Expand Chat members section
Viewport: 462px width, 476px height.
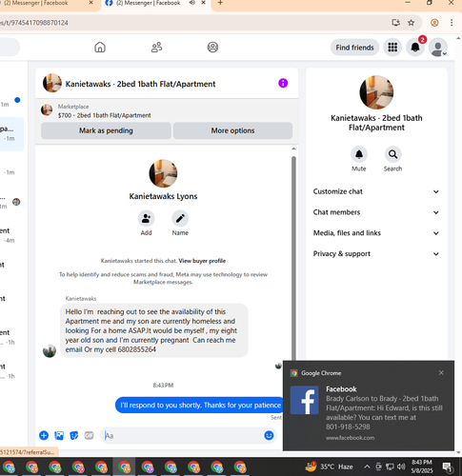376,212
